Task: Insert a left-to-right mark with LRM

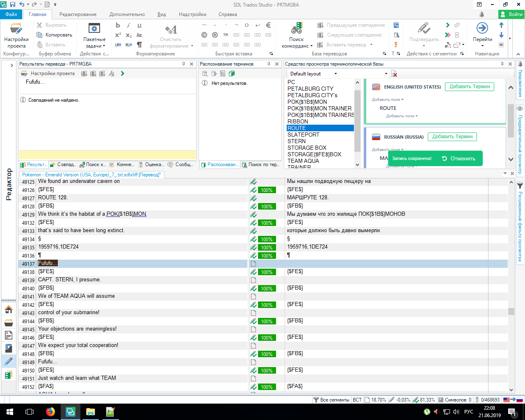Action: [118, 45]
